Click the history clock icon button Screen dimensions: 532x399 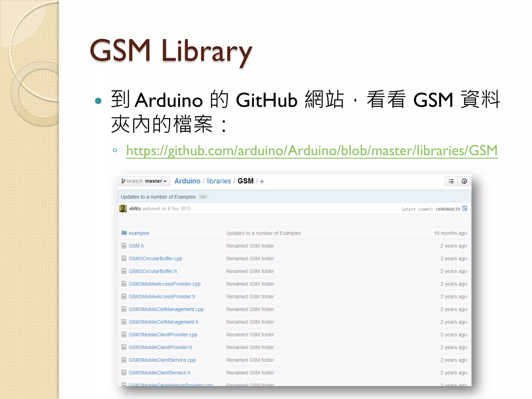point(464,181)
